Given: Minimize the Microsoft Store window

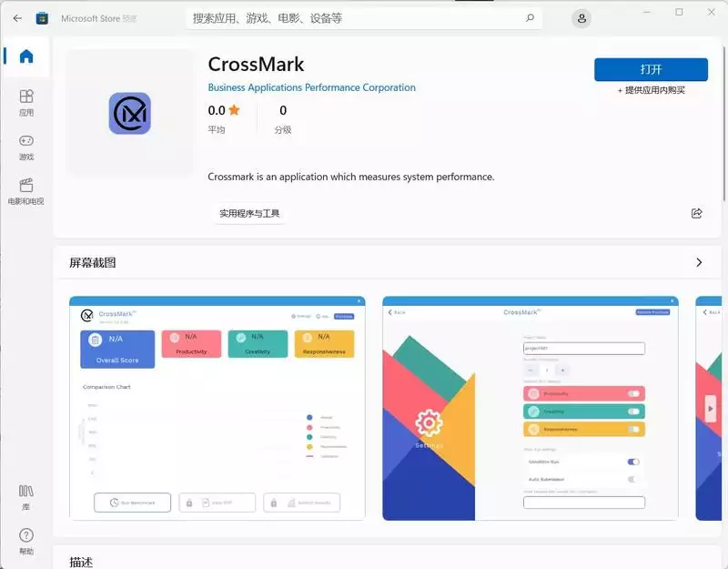Looking at the screenshot, I should click(647, 12).
